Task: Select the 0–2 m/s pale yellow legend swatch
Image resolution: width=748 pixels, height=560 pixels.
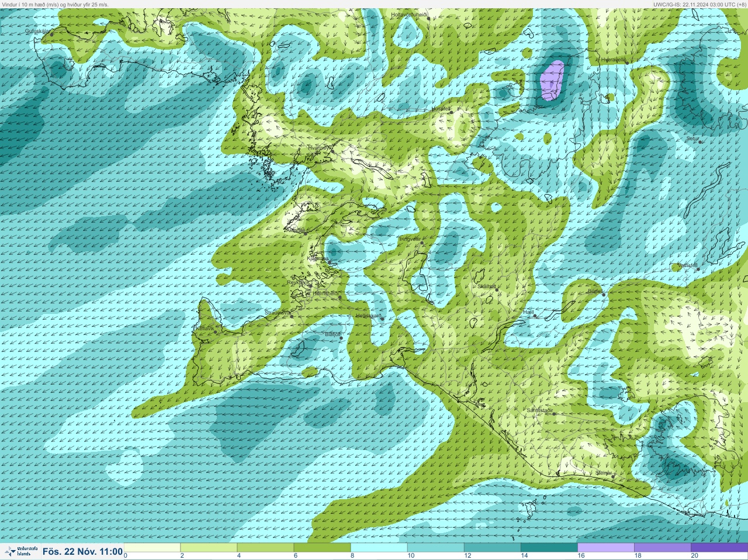Action: click(x=152, y=548)
